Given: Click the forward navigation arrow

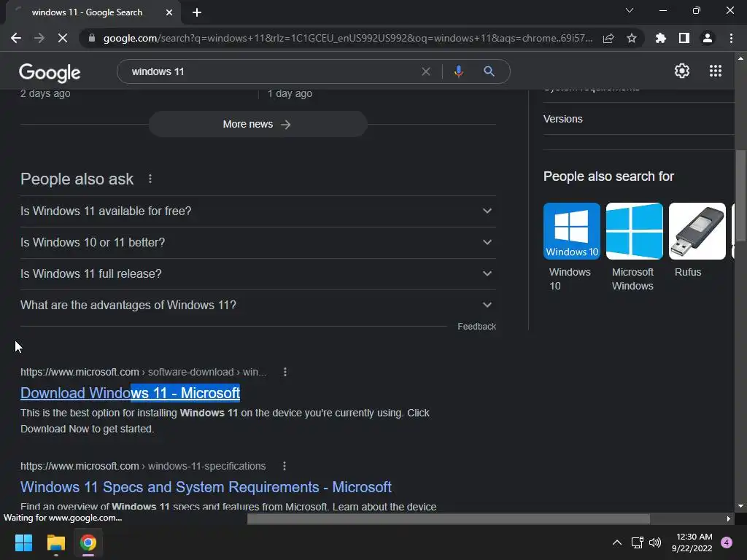Looking at the screenshot, I should point(39,38).
